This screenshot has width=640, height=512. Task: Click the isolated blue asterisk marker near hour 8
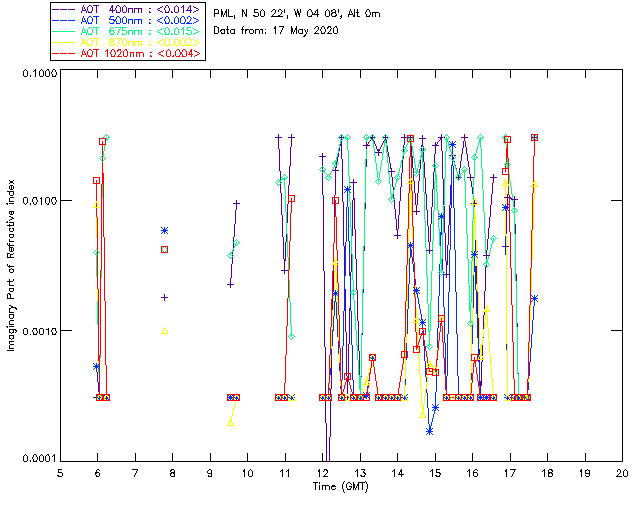tap(164, 231)
